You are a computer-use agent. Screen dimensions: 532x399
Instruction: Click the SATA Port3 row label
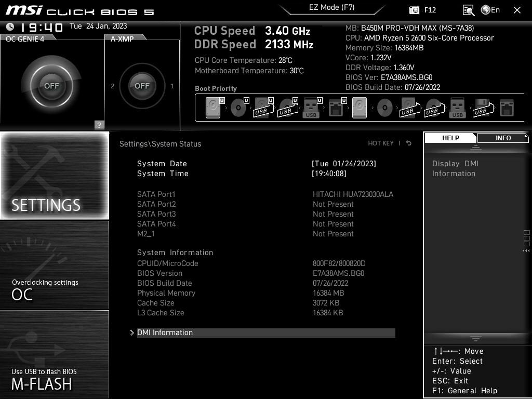156,214
